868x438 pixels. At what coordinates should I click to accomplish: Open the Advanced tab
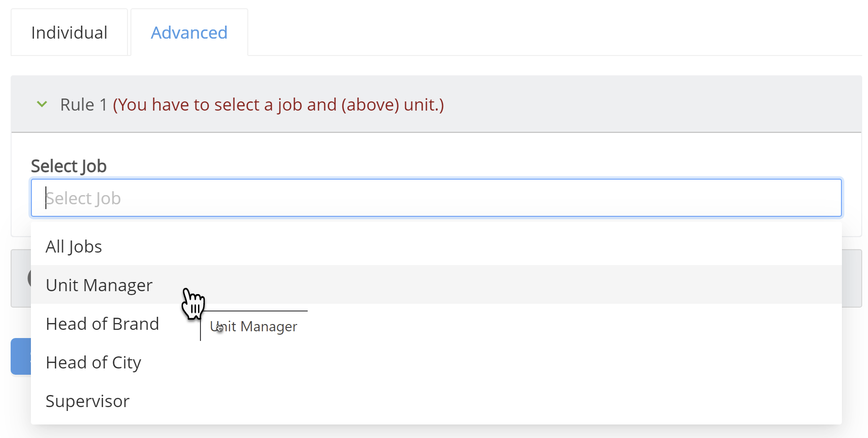[189, 32]
